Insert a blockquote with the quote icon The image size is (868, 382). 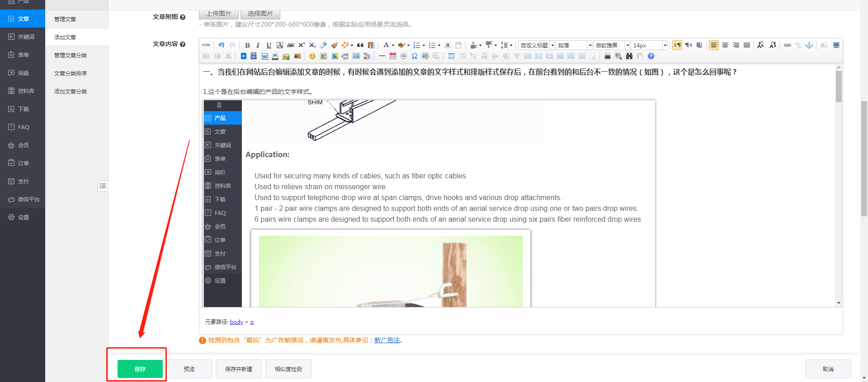click(x=360, y=45)
